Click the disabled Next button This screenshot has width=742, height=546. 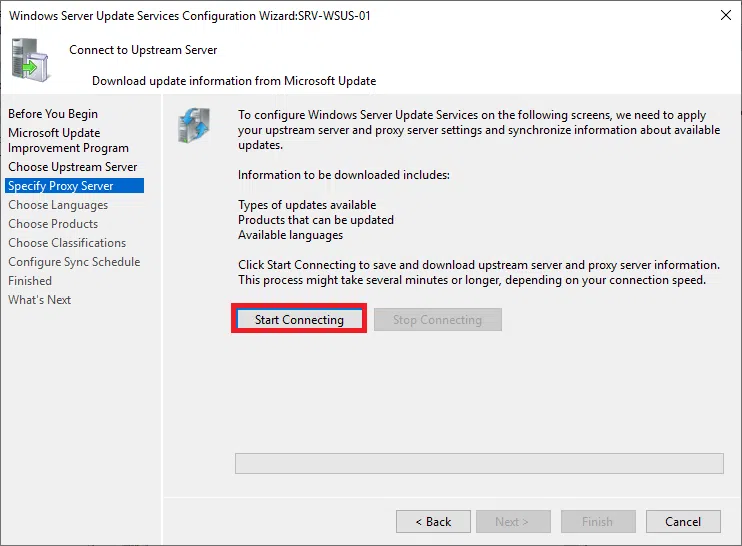[511, 521]
